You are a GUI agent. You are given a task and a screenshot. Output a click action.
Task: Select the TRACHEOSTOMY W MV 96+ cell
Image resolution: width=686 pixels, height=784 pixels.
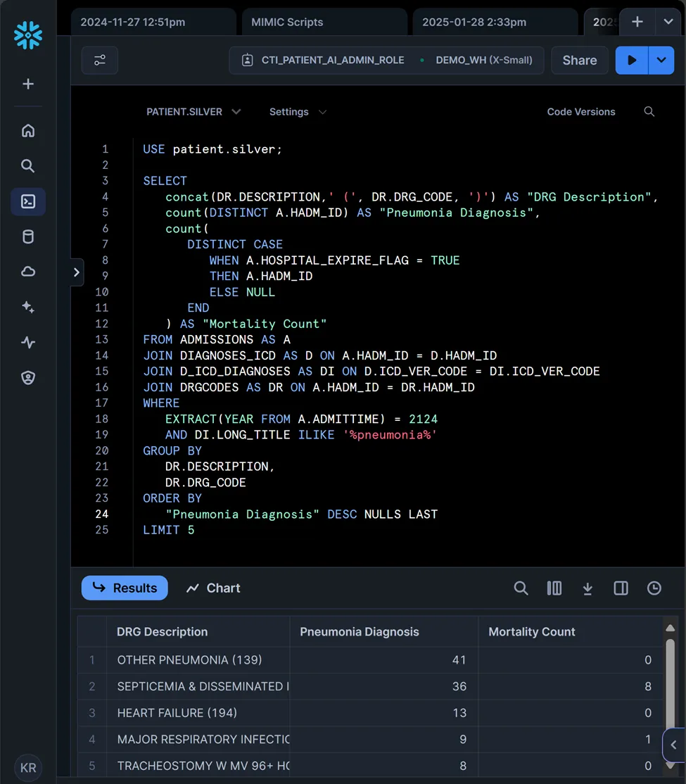pos(198,766)
